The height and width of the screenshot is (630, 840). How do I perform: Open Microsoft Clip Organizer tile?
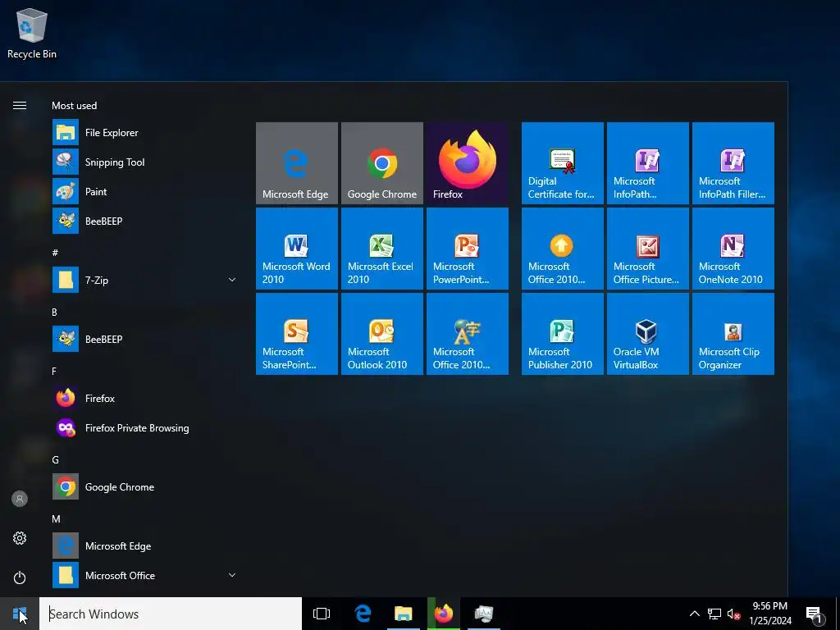(733, 334)
